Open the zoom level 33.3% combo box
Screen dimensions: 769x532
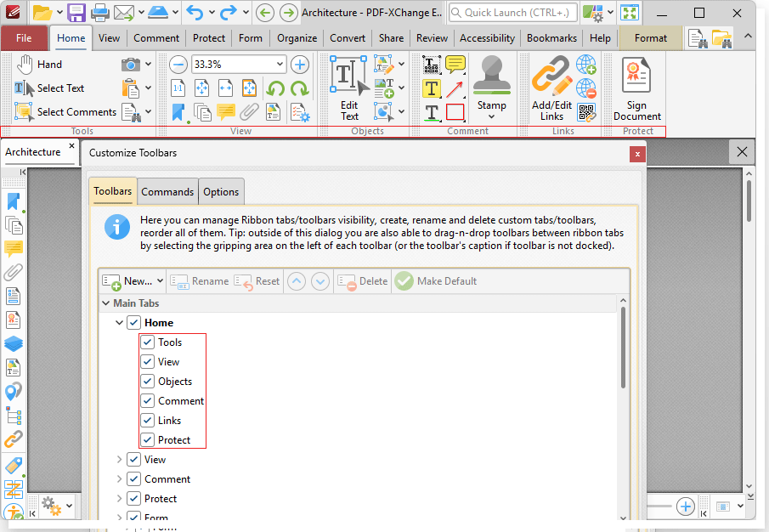tap(239, 65)
